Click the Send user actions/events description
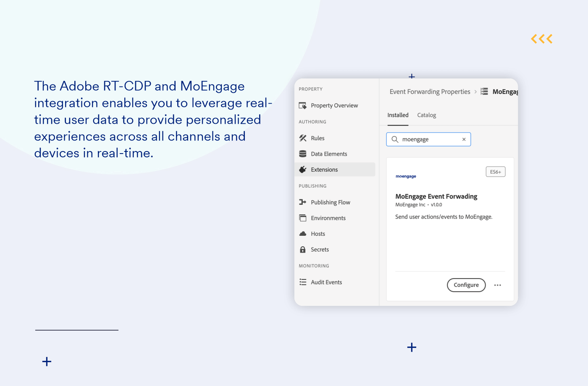The image size is (588, 386). [x=444, y=217]
